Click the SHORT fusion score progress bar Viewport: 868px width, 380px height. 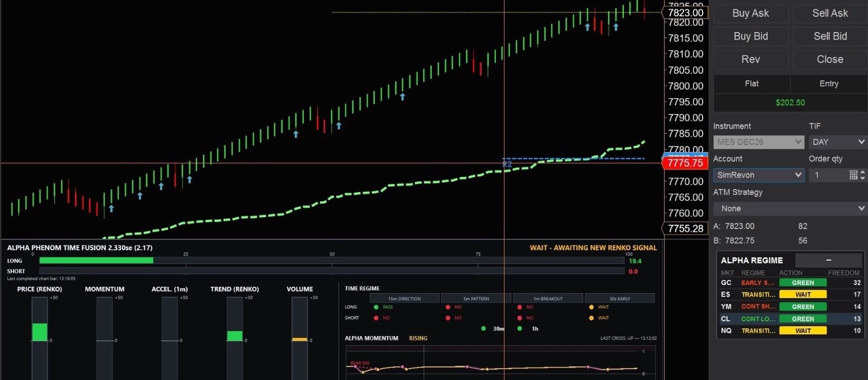[331, 271]
